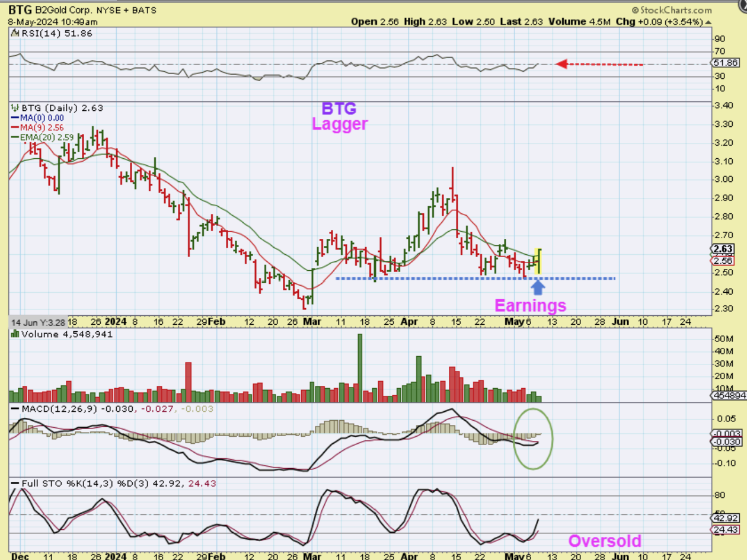Click the 2.30 price axis label

(x=723, y=309)
